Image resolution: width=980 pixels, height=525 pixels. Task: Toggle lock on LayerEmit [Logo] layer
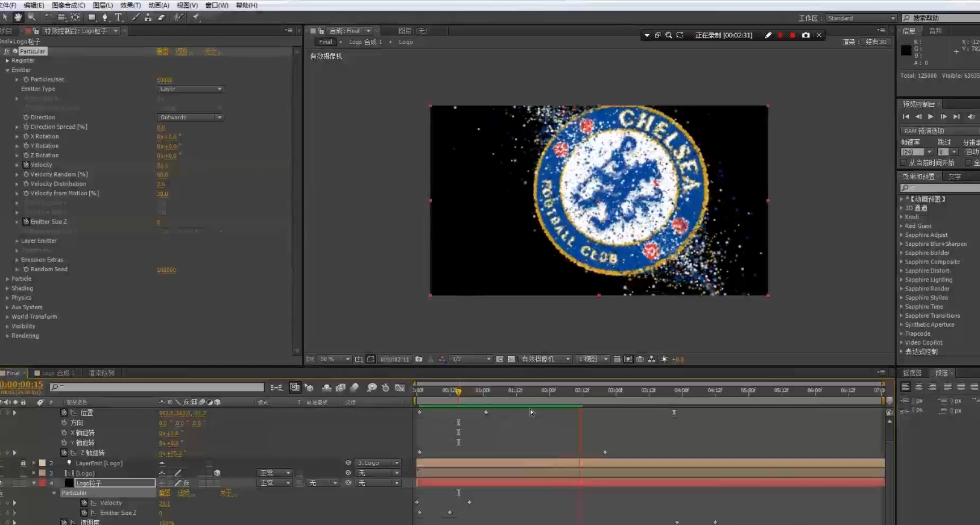tap(23, 463)
